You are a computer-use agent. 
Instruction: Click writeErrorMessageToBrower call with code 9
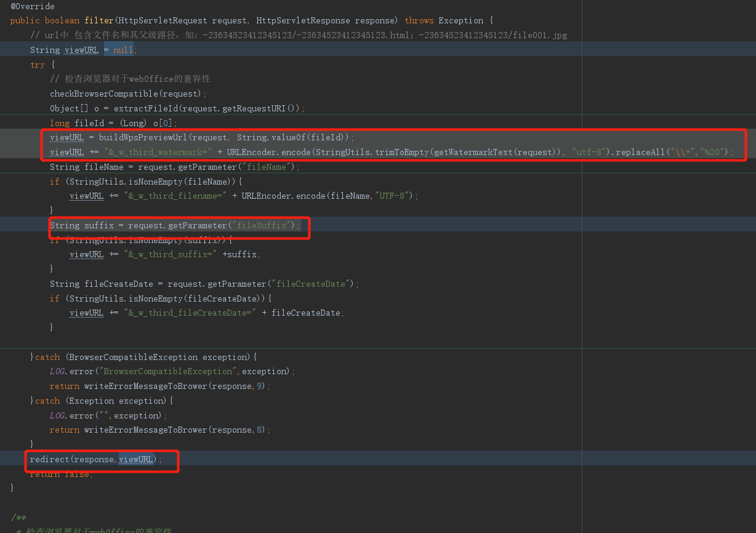pyautogui.click(x=145, y=386)
